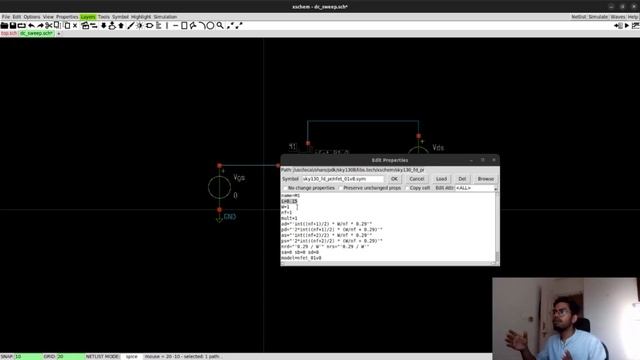This screenshot has width=640, height=360.
Task: Open the highlighted Layers menu
Action: 88,17
